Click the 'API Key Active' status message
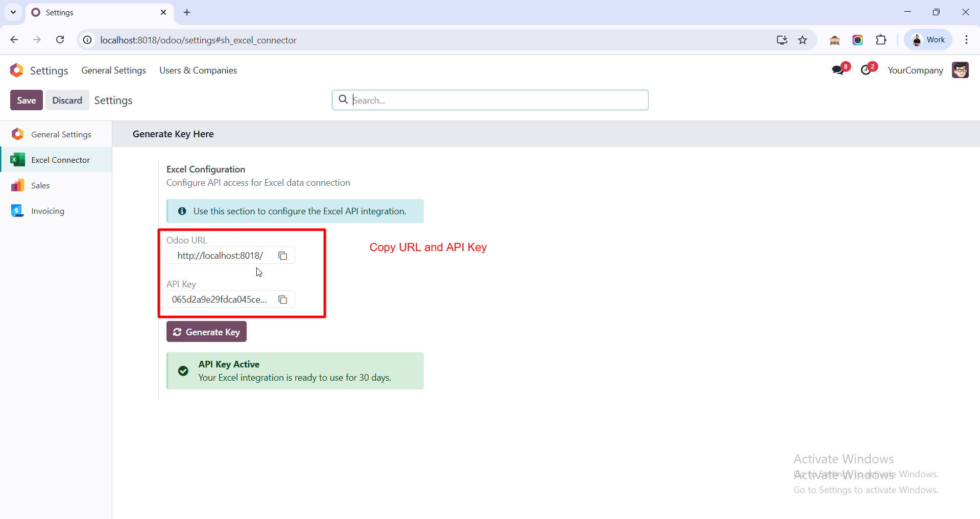This screenshot has height=519, width=980. coord(229,364)
